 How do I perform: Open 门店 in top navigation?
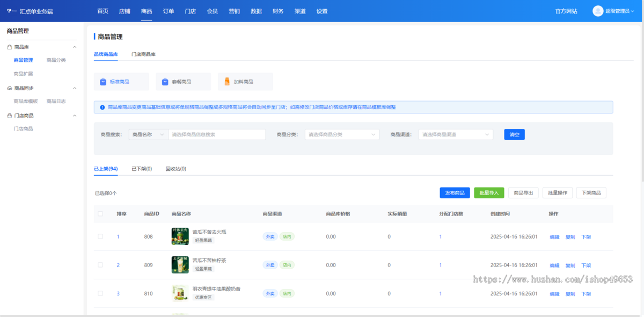coord(190,11)
